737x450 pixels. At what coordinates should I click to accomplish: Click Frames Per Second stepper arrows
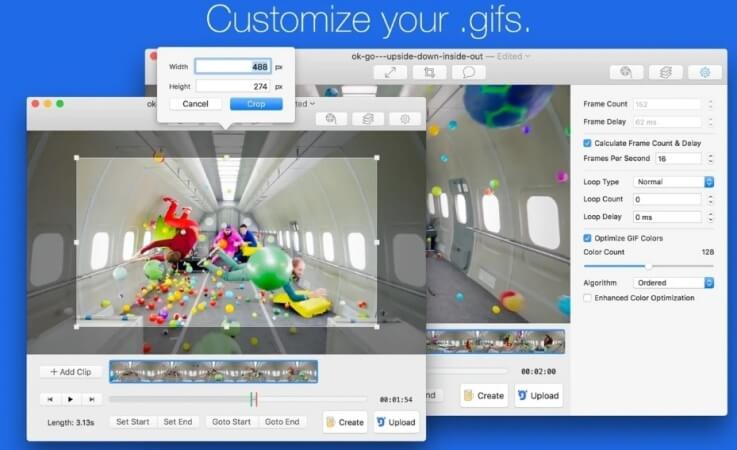click(x=710, y=158)
